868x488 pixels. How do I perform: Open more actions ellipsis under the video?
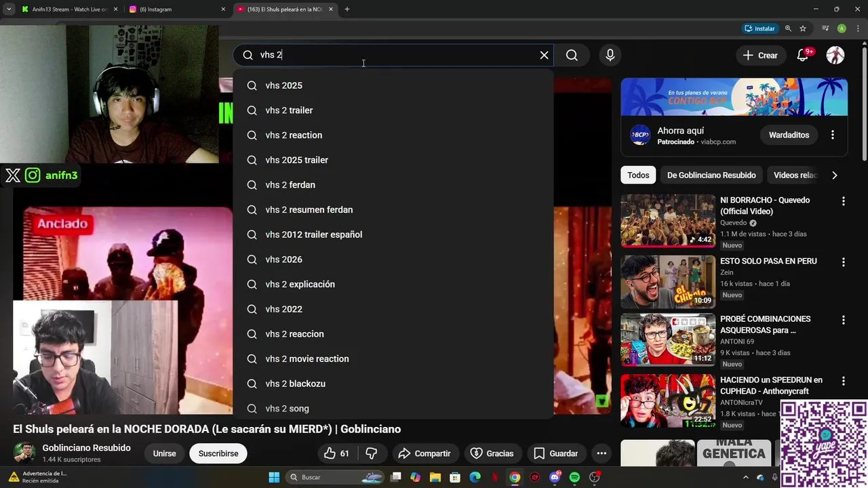click(x=601, y=453)
